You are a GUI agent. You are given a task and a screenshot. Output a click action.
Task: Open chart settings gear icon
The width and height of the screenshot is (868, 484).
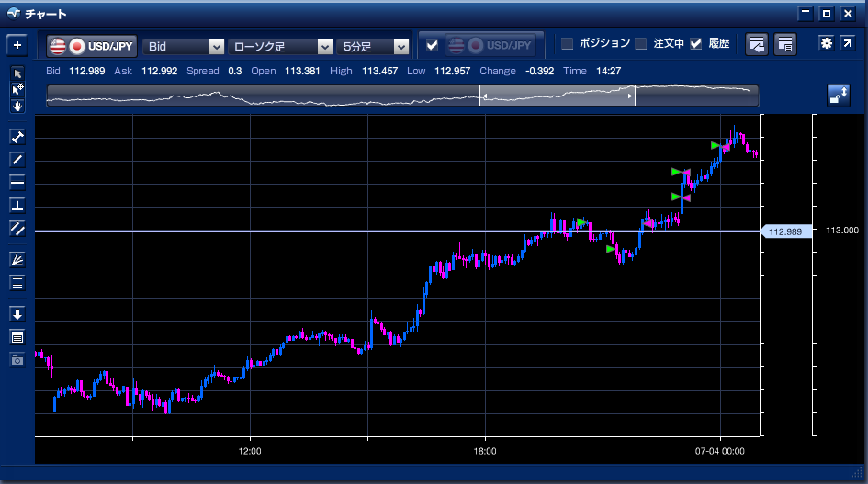pos(827,43)
